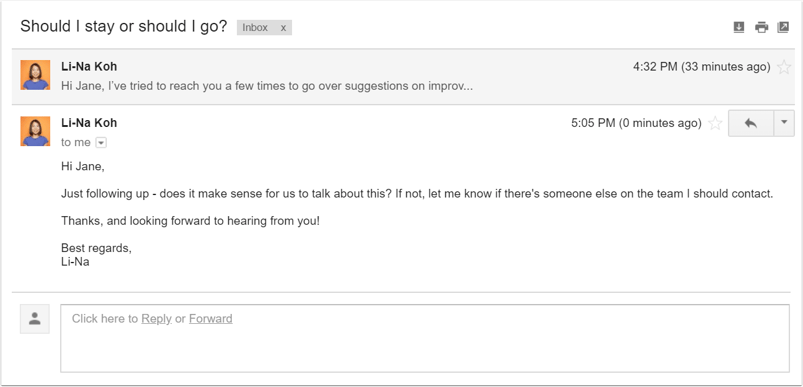Click the generic user avatar beside reply box

[35, 319]
